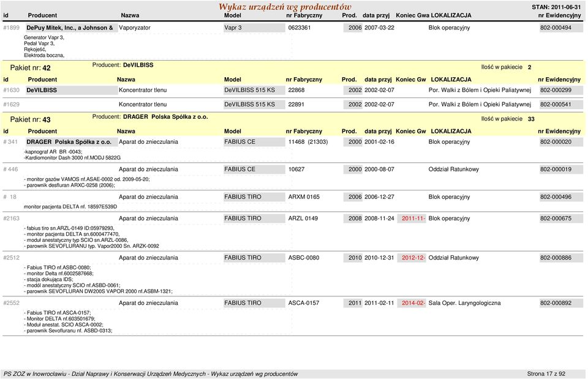Select the 'Pakiet nr: 43' heading
Image resolution: width=588 pixels, height=379 pixels.
tap(31, 119)
